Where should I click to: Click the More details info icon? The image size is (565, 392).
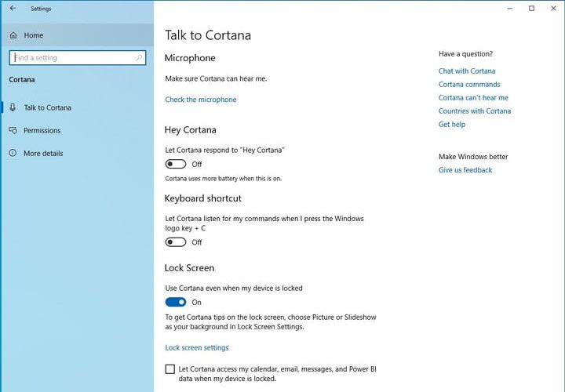point(13,153)
